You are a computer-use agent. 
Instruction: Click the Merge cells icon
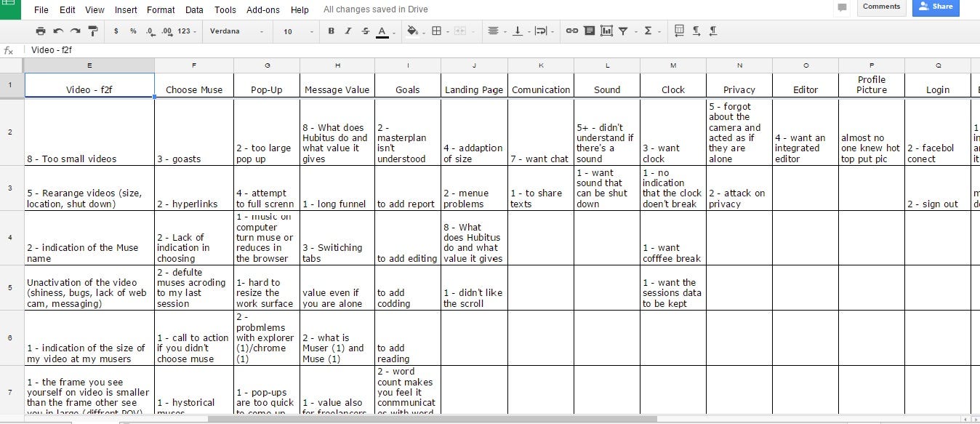click(462, 31)
